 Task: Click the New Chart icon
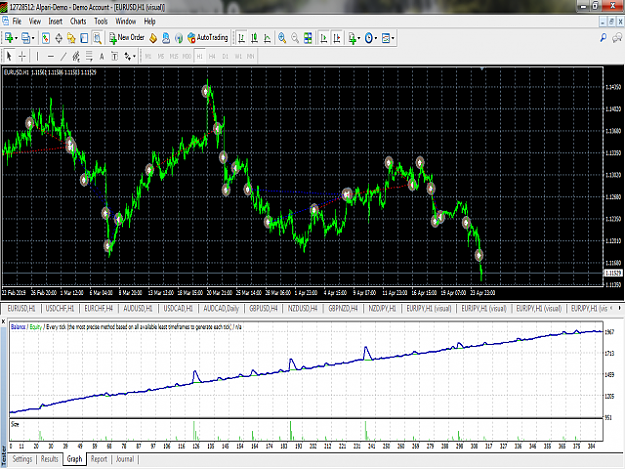click(x=9, y=38)
